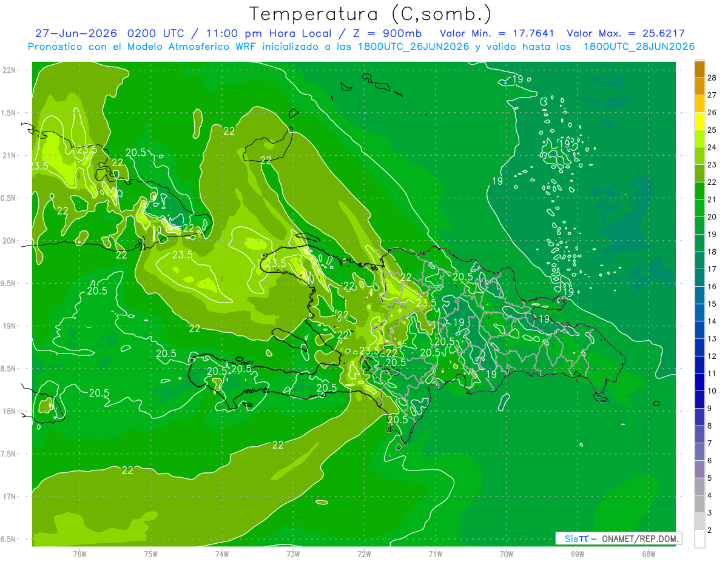Screen dimensions: 728x562
Task: Click the '22N' latitude axis label
Action: click(10, 70)
